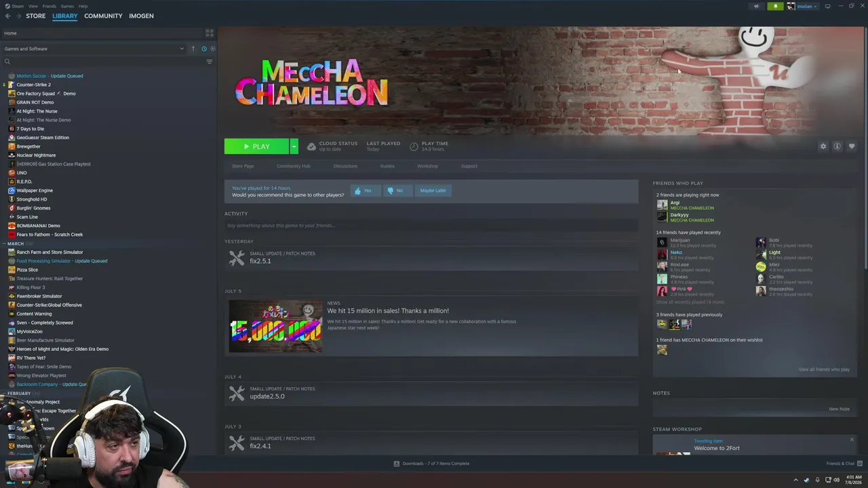Open the Games and Software dropdown
The height and width of the screenshot is (488, 868).
pyautogui.click(x=94, y=49)
